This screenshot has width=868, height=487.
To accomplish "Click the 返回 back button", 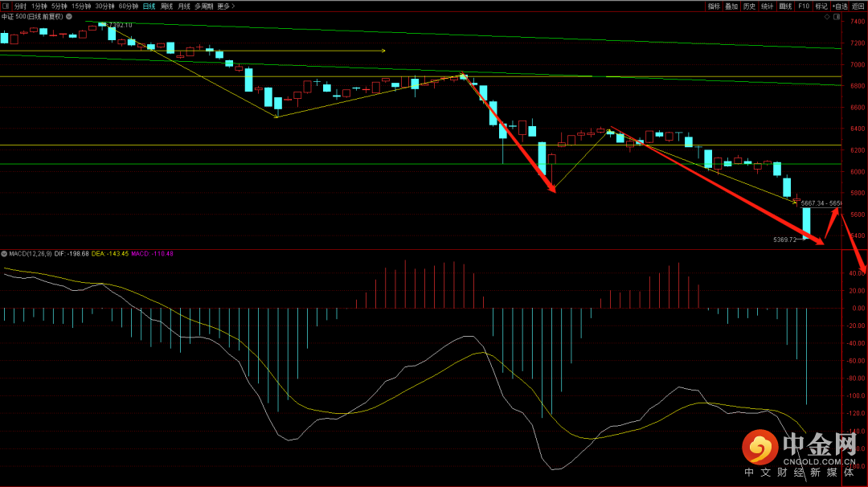I will coord(858,6).
